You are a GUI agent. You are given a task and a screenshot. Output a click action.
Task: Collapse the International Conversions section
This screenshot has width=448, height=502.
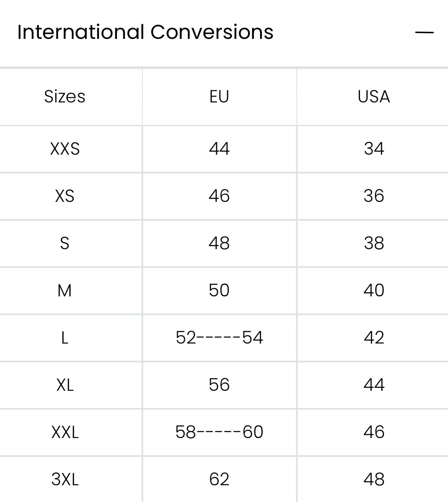(424, 32)
